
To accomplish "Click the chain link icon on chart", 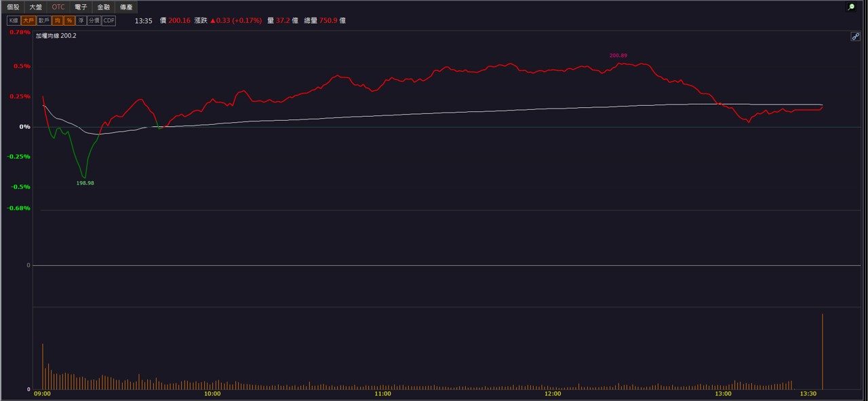I will (x=856, y=37).
